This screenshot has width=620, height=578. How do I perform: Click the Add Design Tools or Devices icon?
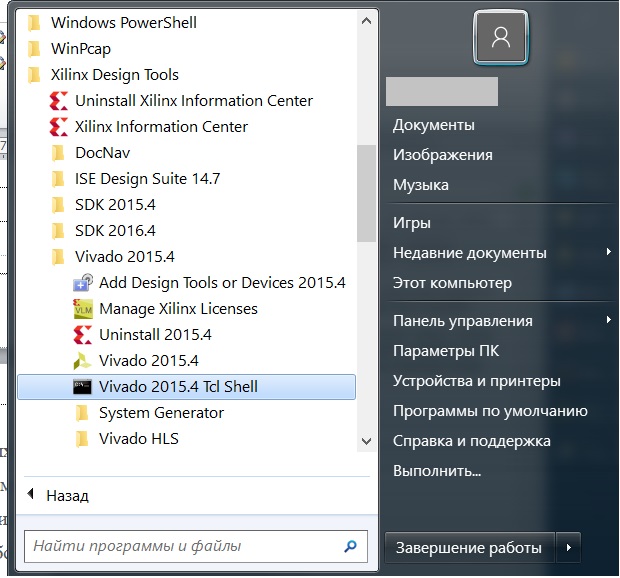tap(83, 283)
